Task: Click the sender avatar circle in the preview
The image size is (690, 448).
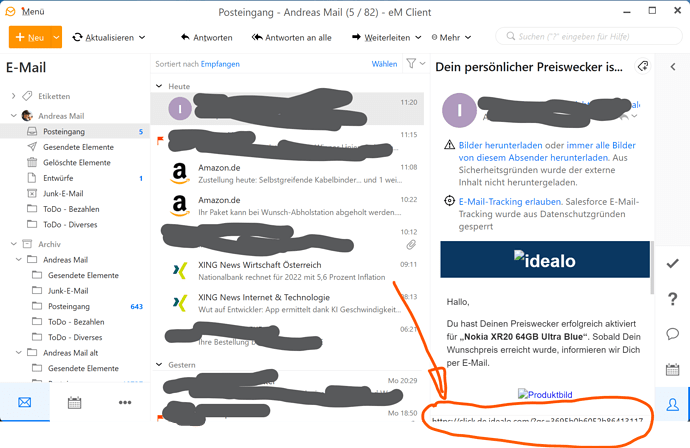Action: (459, 110)
